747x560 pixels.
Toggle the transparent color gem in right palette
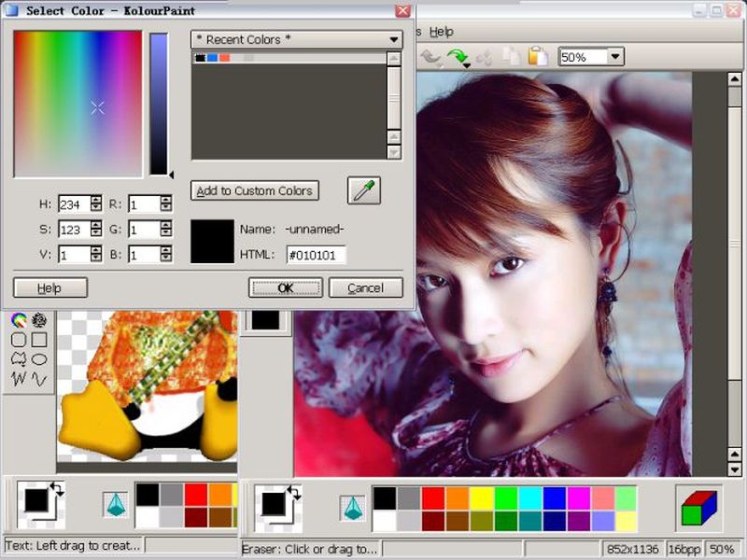352,507
